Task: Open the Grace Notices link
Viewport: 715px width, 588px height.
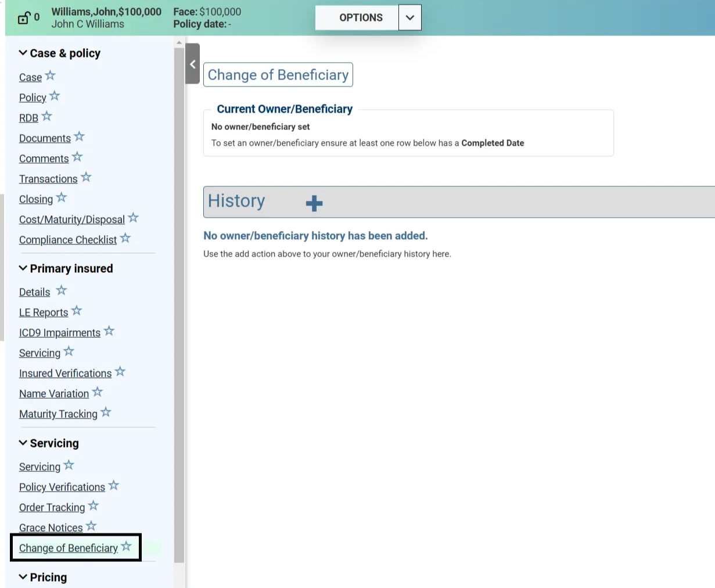Action: pos(51,528)
